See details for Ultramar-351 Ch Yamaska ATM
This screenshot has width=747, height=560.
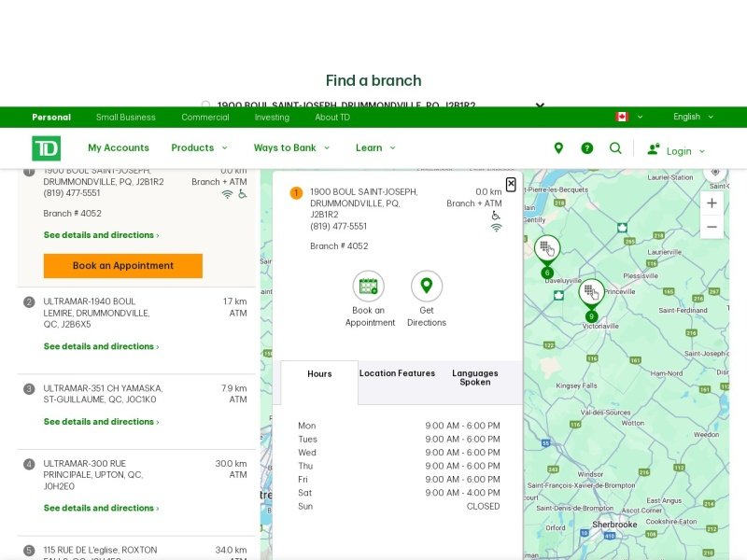102,422
